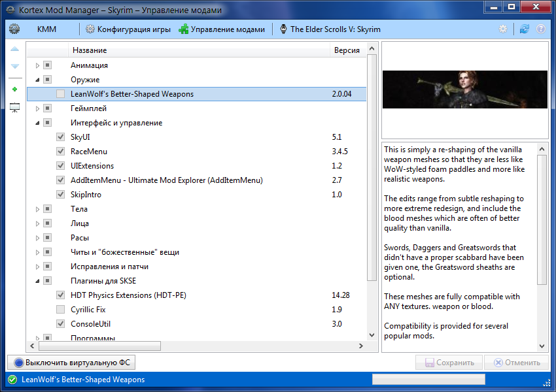556x392 pixels.
Task: Click the Сохранить button
Action: coord(449,363)
